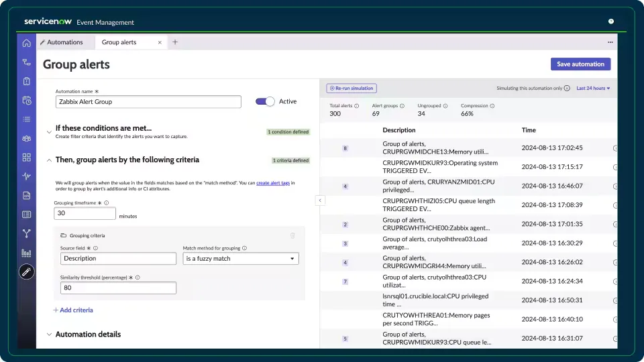Open the Home icon in sidebar

click(x=26, y=43)
